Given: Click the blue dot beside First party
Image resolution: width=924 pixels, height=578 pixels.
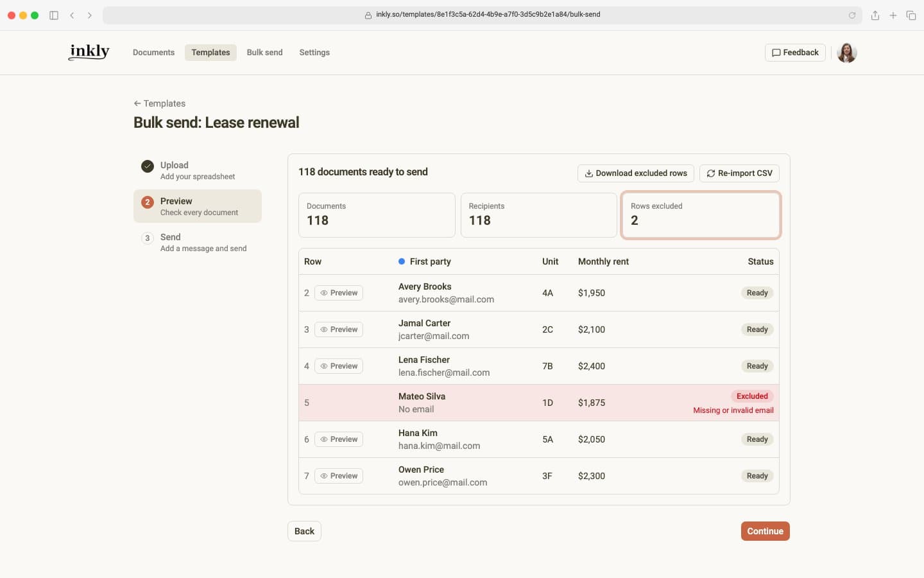Looking at the screenshot, I should [402, 261].
